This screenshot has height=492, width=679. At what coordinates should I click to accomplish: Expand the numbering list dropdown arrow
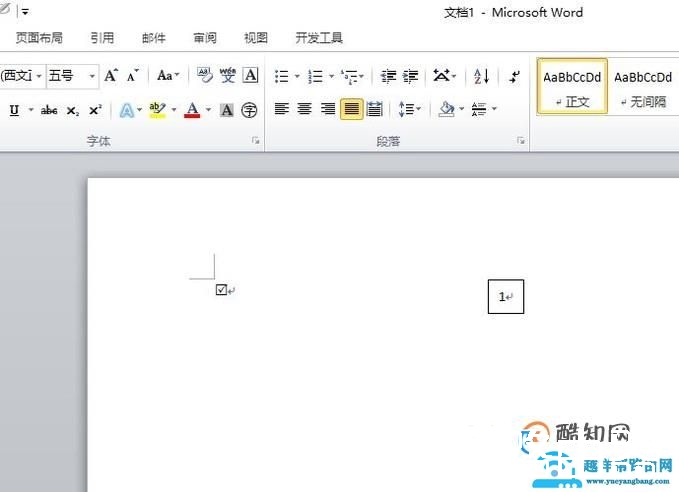point(331,76)
